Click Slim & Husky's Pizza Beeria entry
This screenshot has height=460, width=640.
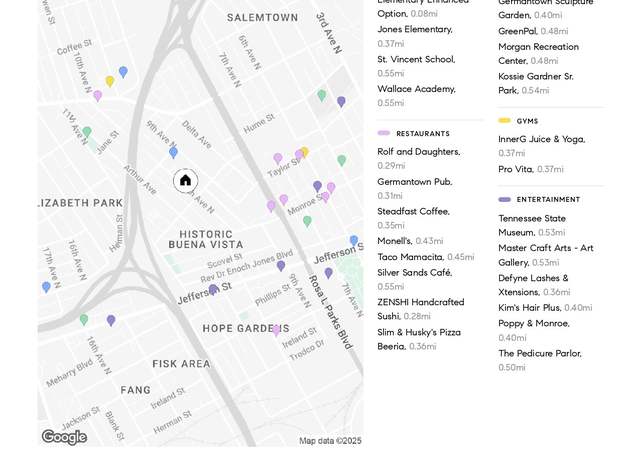(419, 339)
